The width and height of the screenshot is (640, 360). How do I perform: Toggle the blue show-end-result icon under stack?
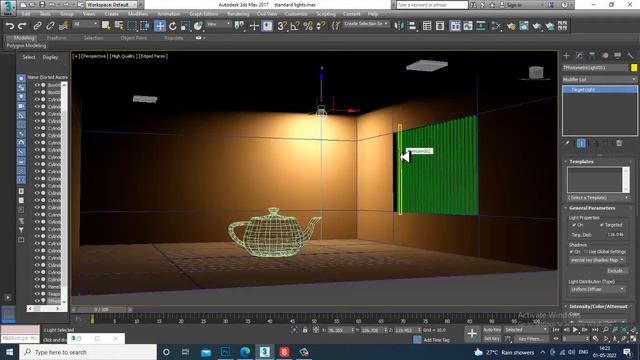point(581,143)
